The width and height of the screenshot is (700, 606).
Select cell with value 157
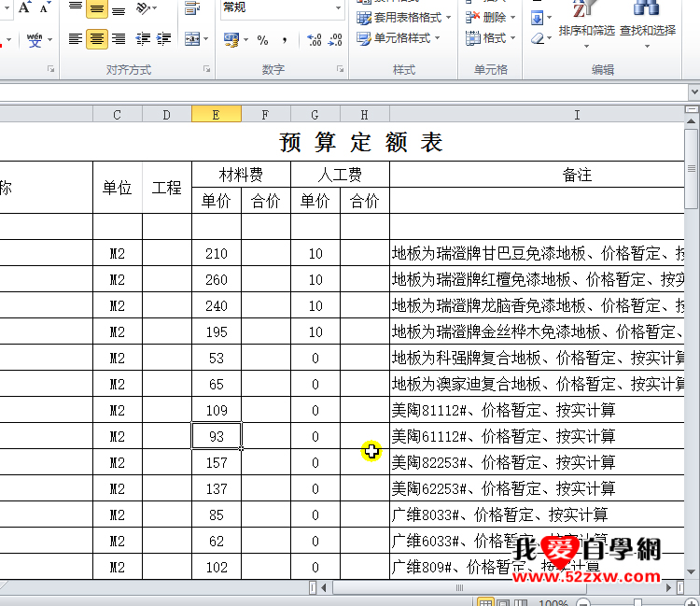click(217, 462)
